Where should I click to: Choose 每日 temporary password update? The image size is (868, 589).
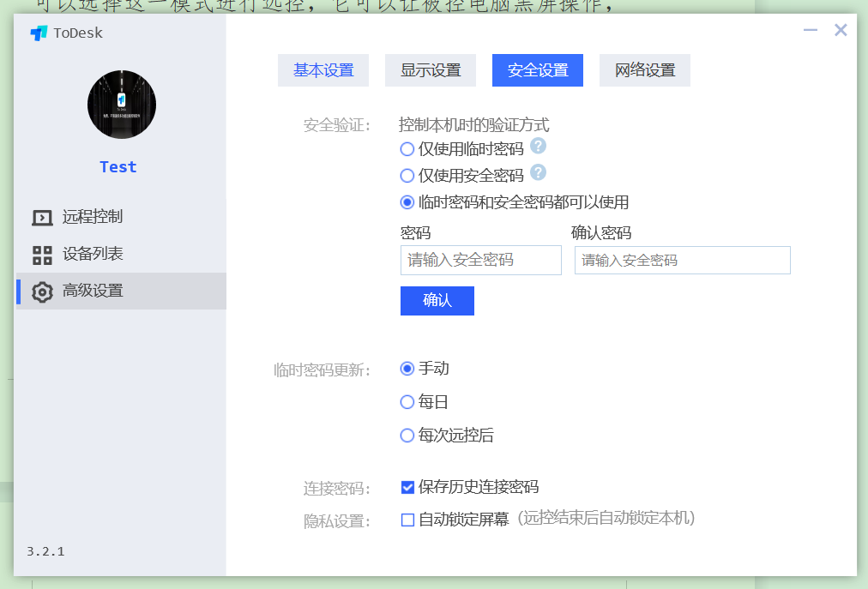(407, 402)
